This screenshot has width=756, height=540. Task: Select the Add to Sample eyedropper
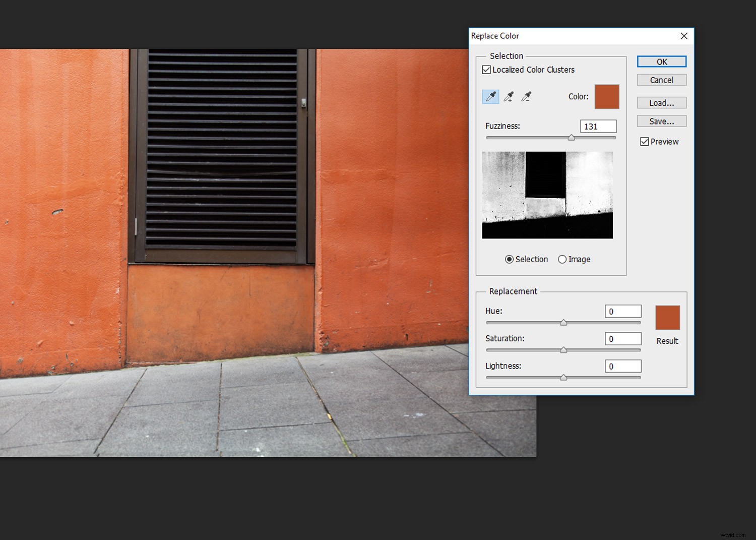(508, 97)
